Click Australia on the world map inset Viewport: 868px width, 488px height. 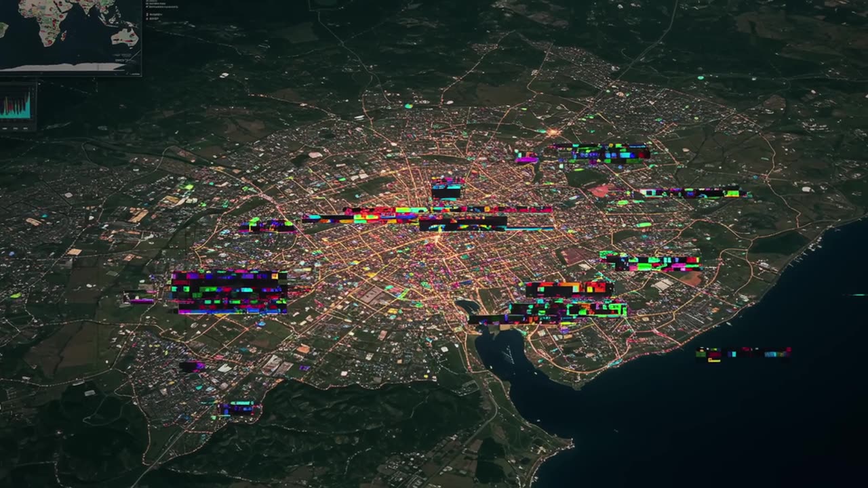[125, 36]
